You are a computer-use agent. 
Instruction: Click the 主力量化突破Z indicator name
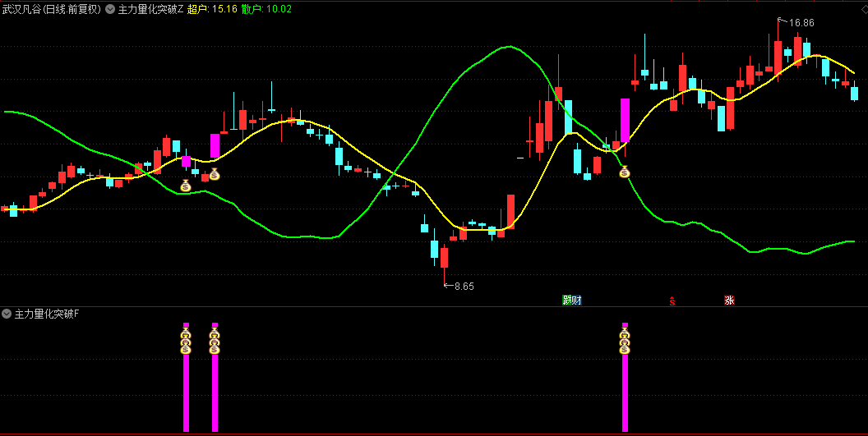[x=150, y=9]
